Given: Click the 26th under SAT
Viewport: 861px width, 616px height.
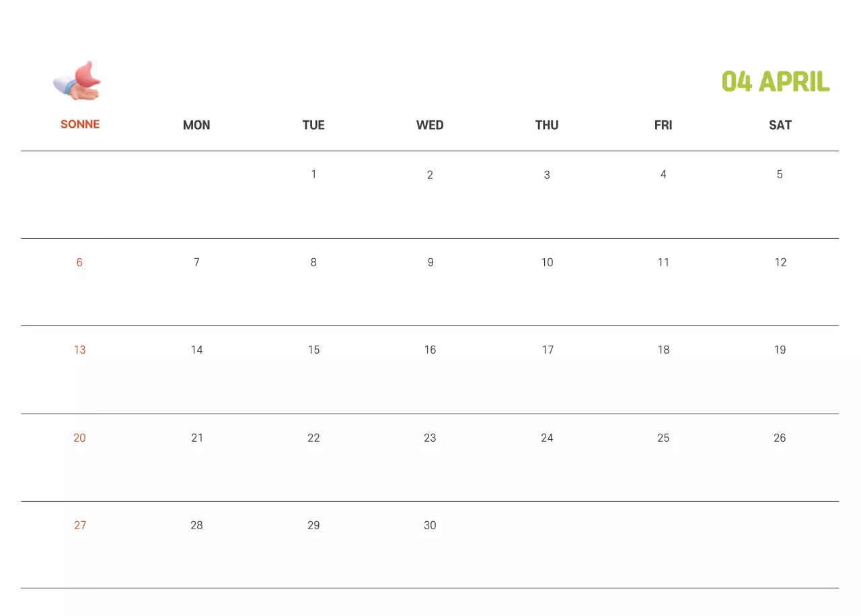Looking at the screenshot, I should tap(780, 438).
